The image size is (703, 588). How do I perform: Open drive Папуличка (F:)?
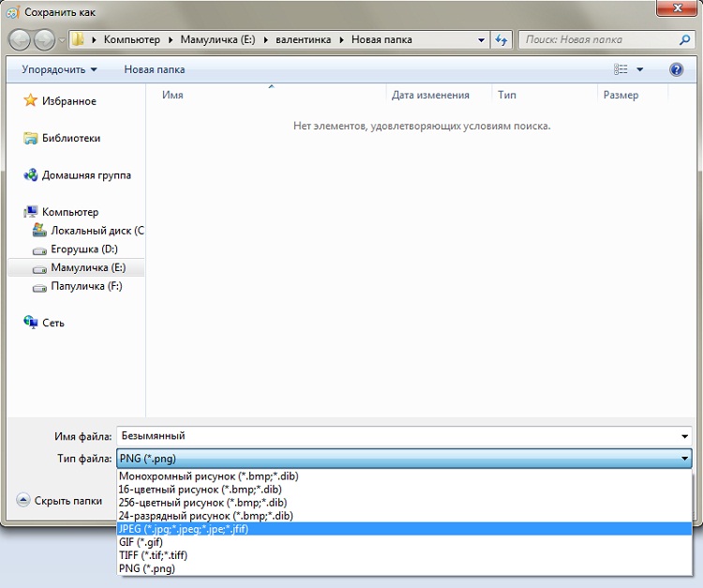tap(86, 286)
